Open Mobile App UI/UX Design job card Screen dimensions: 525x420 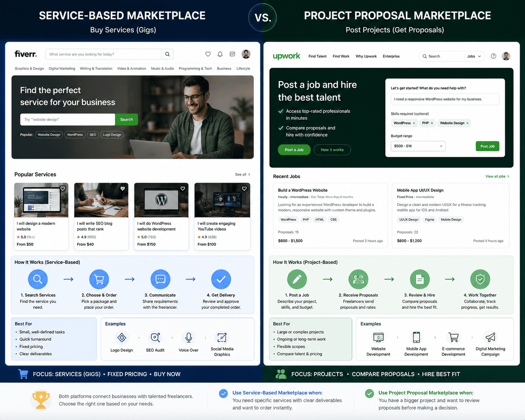tap(450, 215)
